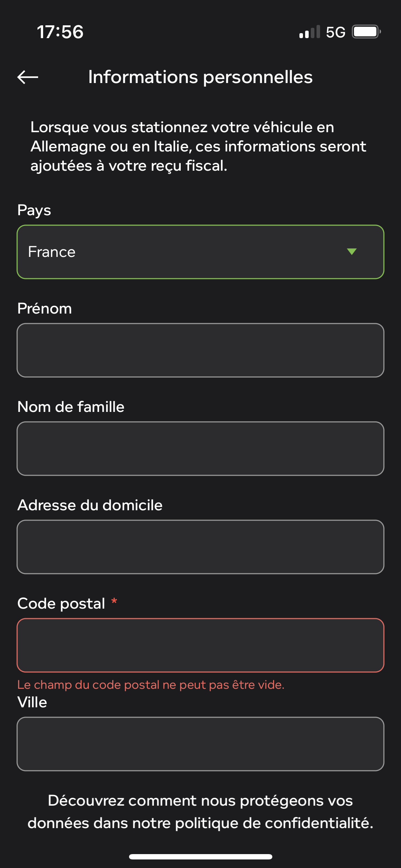Tap the 5G network indicator
The image size is (401, 868).
pyautogui.click(x=336, y=32)
